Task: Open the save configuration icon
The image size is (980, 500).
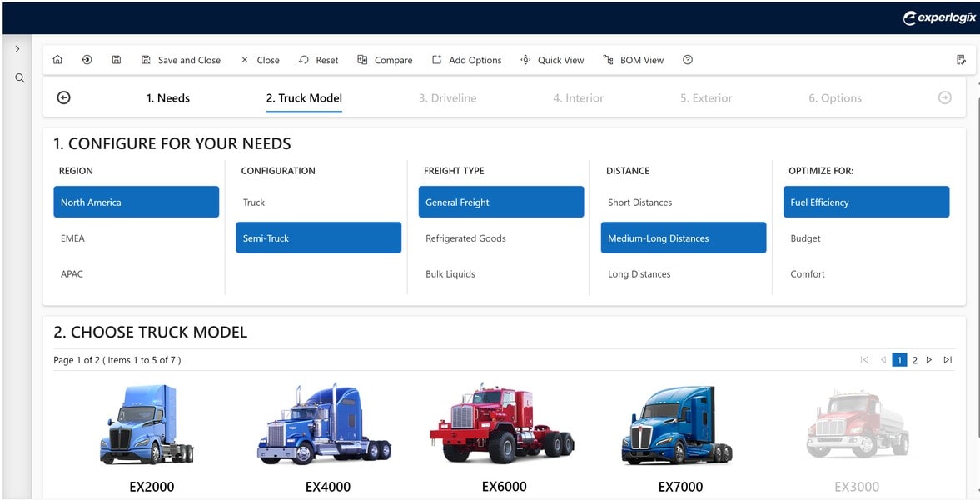Action: 116,59
